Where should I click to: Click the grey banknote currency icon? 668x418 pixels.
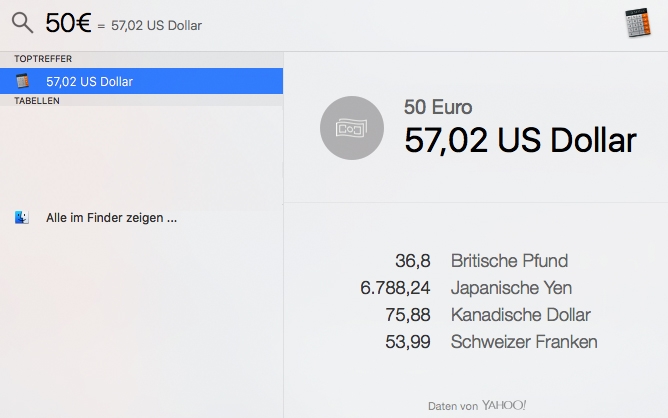pyautogui.click(x=351, y=128)
